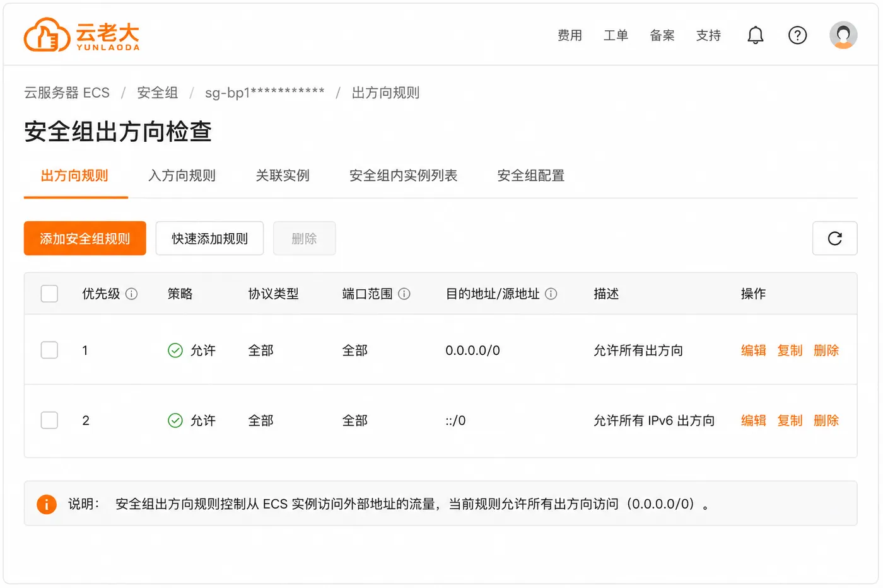Image resolution: width=883 pixels, height=588 pixels.
Task: Switch to the 入方向规则 tab
Action: [182, 176]
